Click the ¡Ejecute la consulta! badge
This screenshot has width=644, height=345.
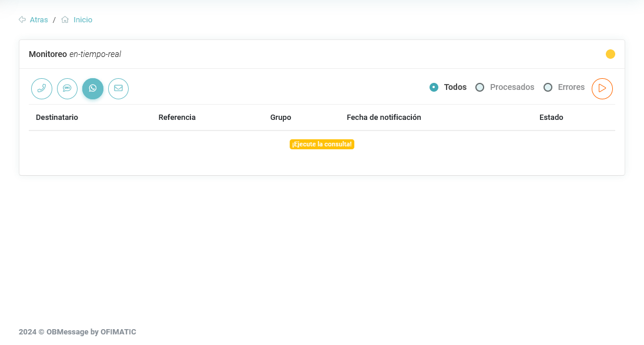(x=322, y=144)
